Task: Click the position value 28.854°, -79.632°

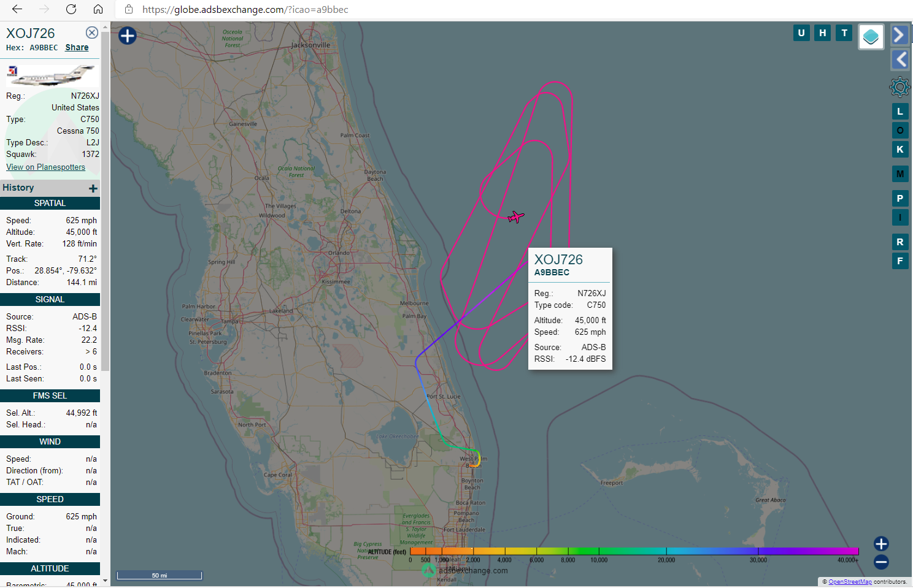Action: (x=66, y=270)
